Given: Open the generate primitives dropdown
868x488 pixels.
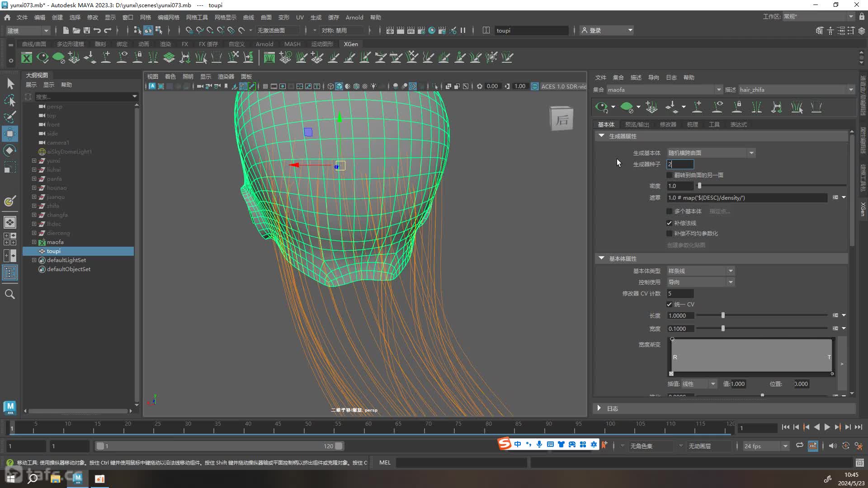Looking at the screenshot, I should click(x=711, y=153).
